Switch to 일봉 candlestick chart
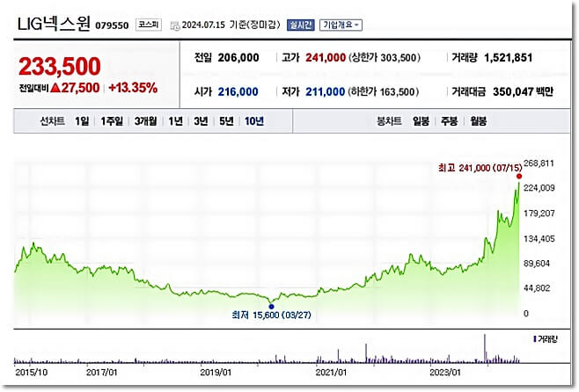The height and width of the screenshot is (392, 579). point(421,121)
